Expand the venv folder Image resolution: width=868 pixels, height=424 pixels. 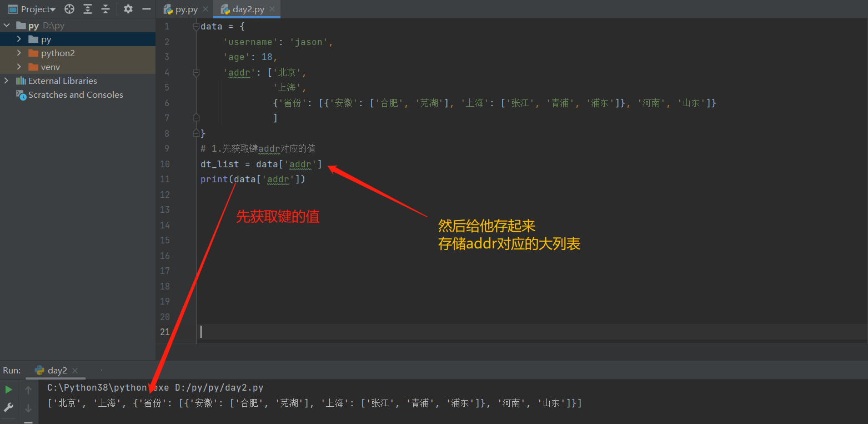[19, 67]
